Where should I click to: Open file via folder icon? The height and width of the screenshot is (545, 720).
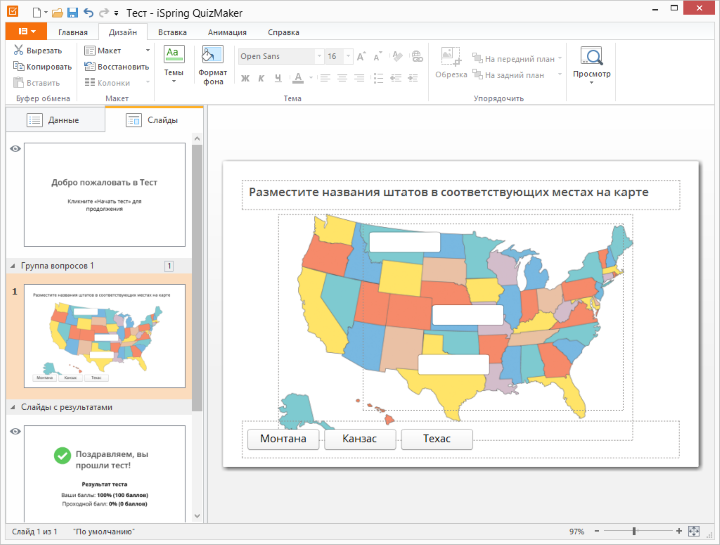pos(57,13)
